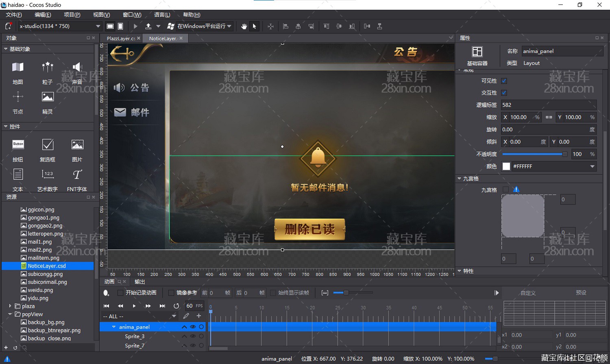Add a Particle object (粒子)
This screenshot has height=364, width=610.
pyautogui.click(x=48, y=72)
